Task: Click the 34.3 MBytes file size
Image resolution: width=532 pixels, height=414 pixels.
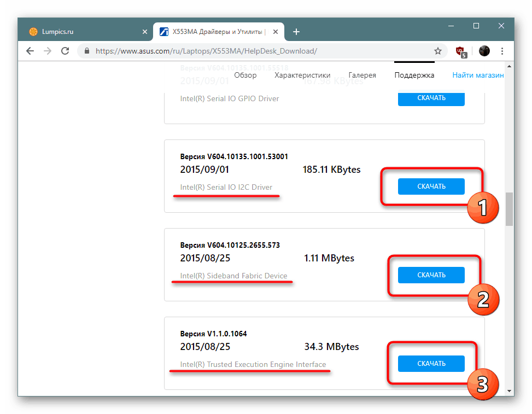Action: (331, 347)
